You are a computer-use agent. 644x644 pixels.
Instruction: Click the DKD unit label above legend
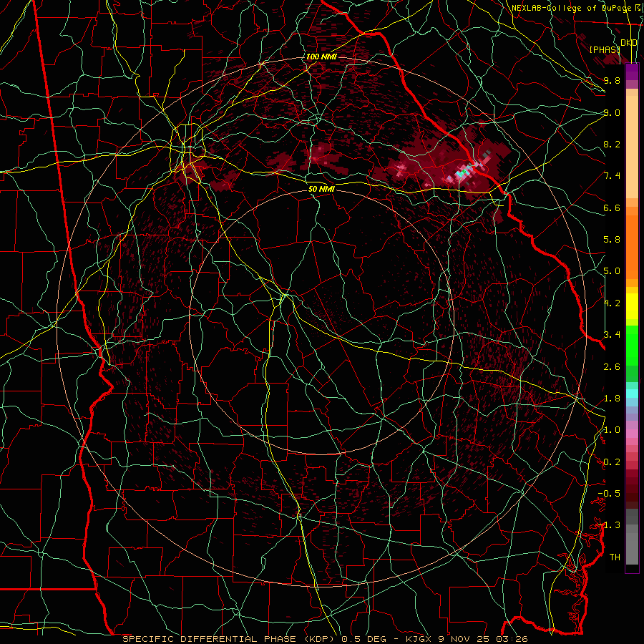[629, 43]
